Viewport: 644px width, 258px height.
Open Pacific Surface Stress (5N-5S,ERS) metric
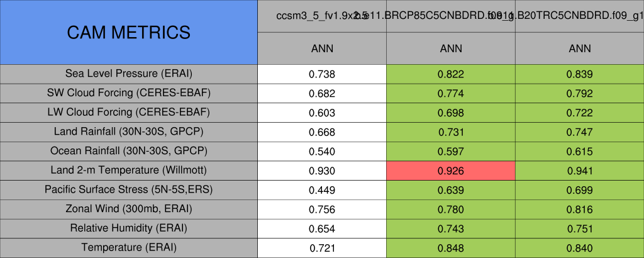(128, 189)
